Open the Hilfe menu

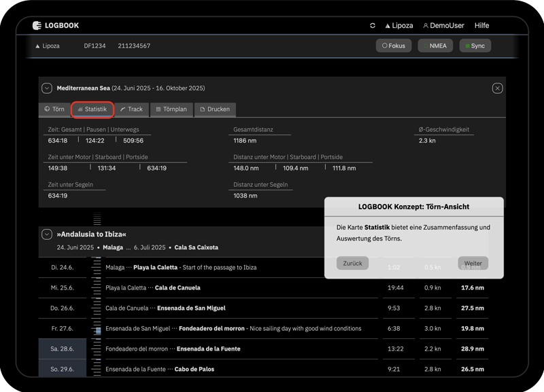[x=481, y=26]
